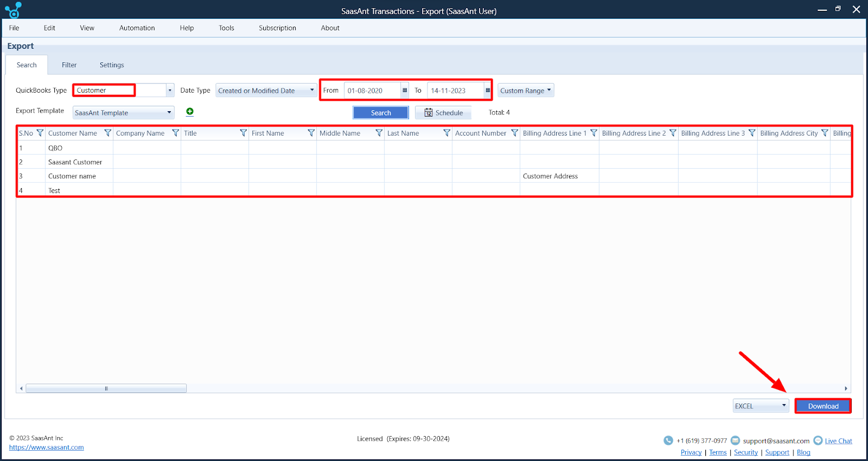Screen dimensions: 868x461
Task: Open the About menu
Action: pos(330,28)
